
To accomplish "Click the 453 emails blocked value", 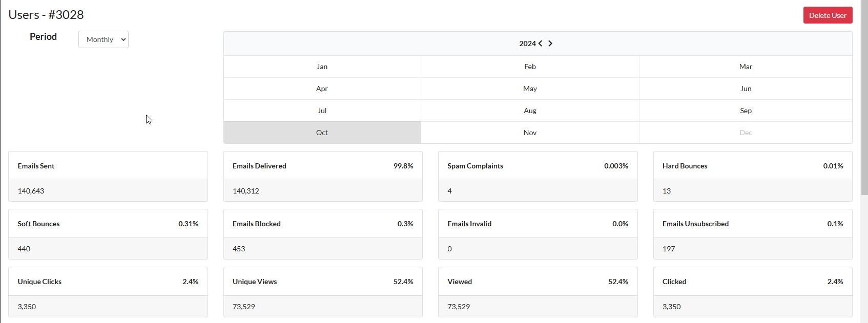I will pyautogui.click(x=239, y=249).
